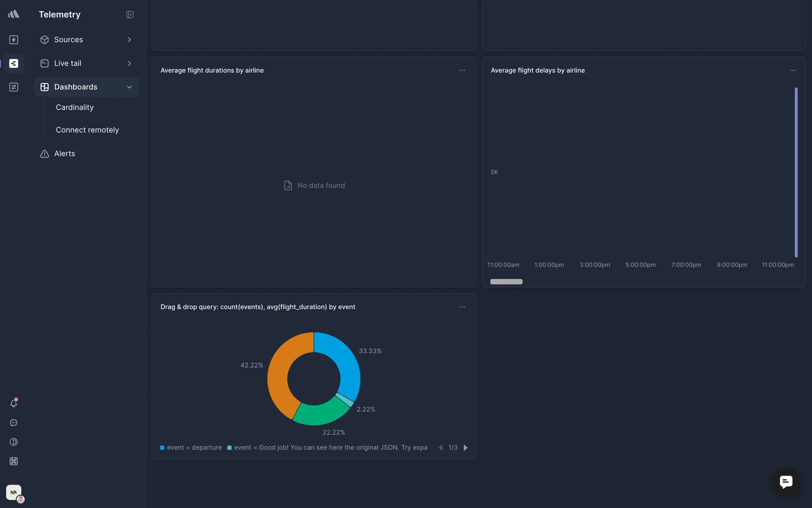This screenshot has width=812, height=508.
Task: Go to Alerts
Action: [64, 154]
